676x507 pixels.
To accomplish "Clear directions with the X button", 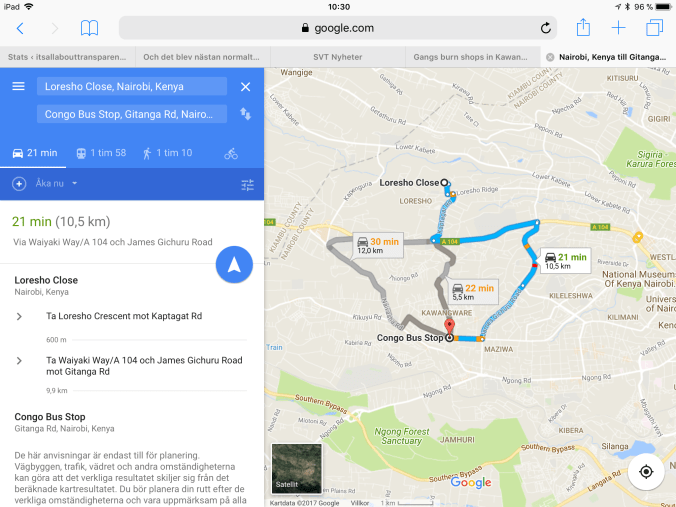I will click(245, 87).
